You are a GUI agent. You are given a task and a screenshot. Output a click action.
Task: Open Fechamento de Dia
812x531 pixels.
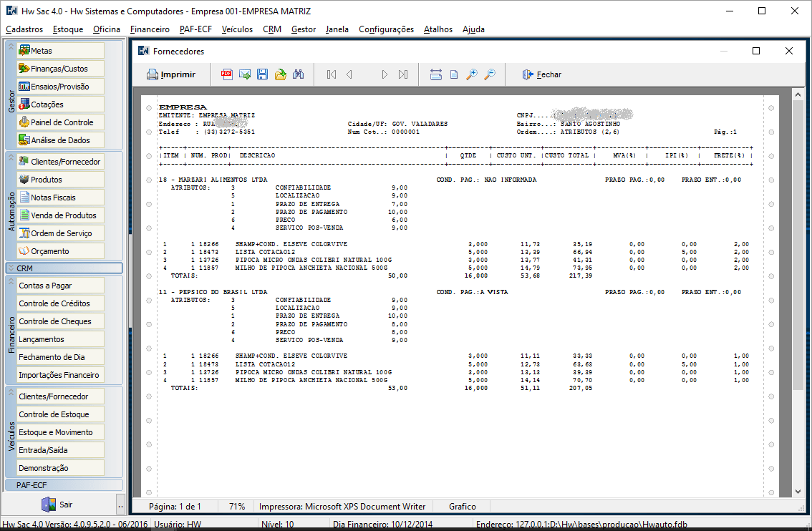[61, 357]
